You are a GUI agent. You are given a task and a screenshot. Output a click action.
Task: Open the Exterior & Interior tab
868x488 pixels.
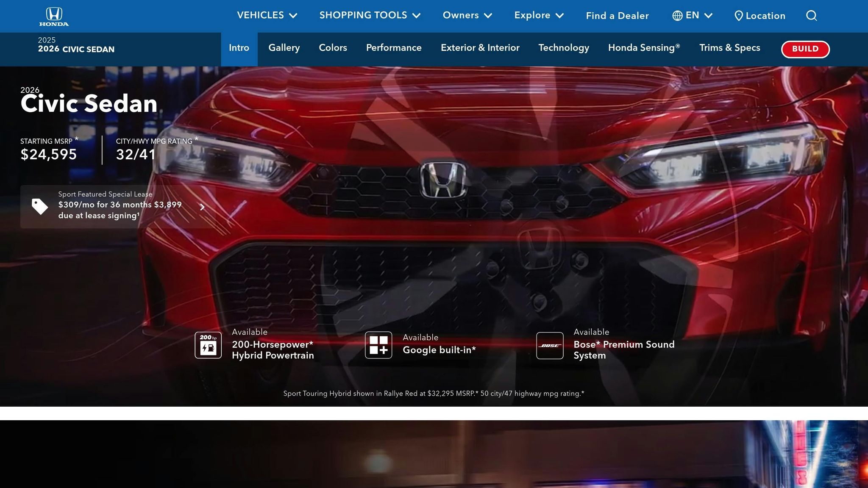click(480, 48)
